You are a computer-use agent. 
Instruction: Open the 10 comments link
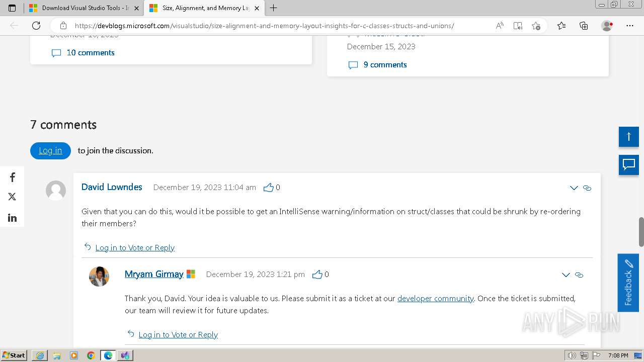pos(91,53)
